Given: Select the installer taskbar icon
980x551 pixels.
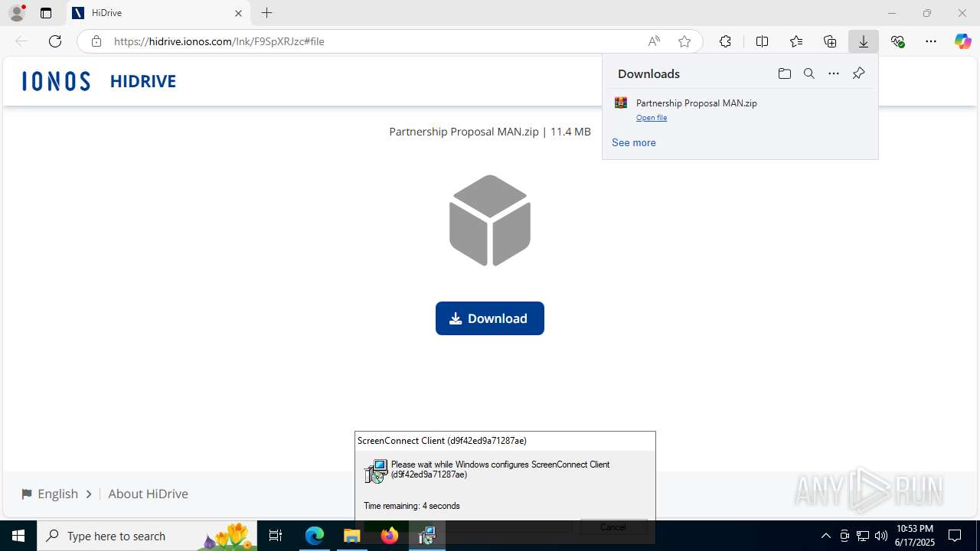Looking at the screenshot, I should pos(427,536).
